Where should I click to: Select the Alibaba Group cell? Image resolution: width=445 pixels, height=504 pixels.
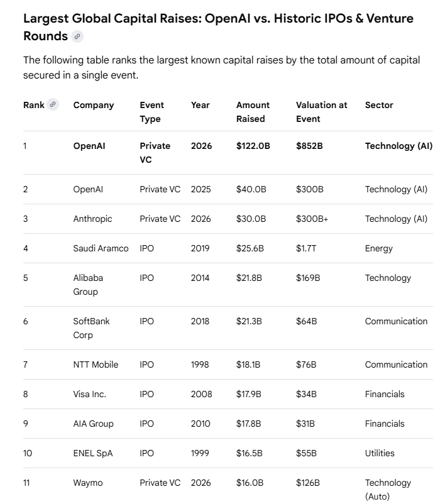pos(88,285)
